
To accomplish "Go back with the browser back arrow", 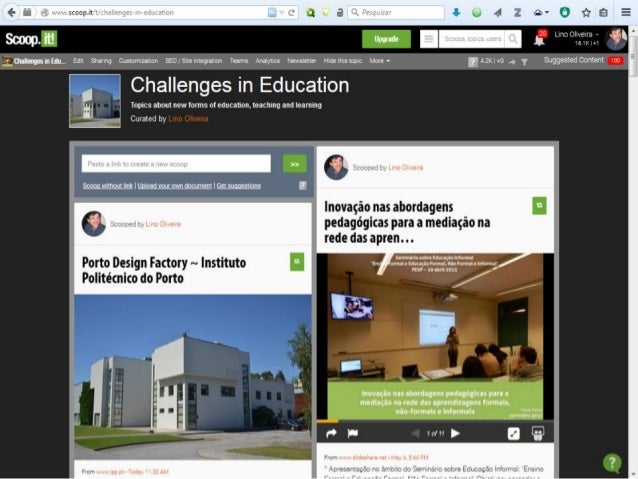I will [11, 12].
